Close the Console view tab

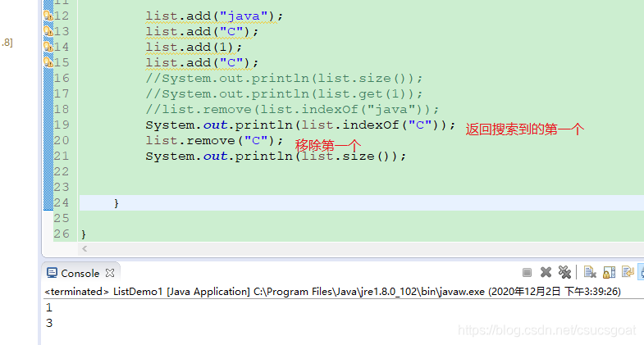[110, 273]
